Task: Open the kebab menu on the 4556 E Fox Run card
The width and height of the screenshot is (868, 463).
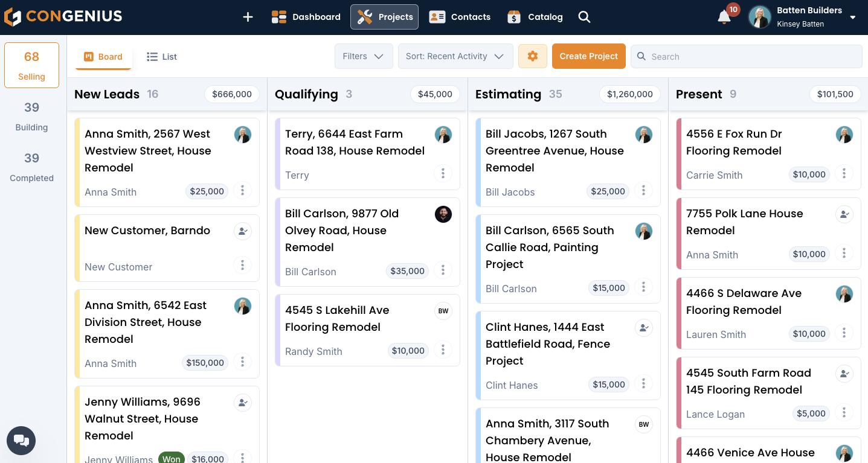Action: point(844,173)
